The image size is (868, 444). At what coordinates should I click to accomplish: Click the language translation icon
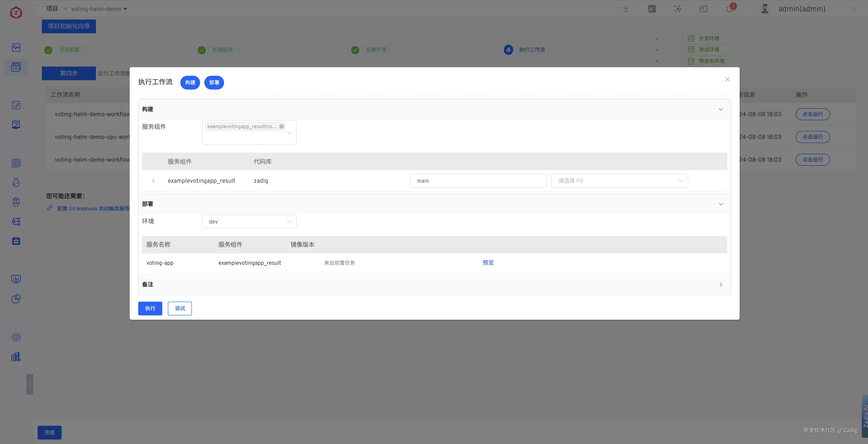tap(652, 9)
